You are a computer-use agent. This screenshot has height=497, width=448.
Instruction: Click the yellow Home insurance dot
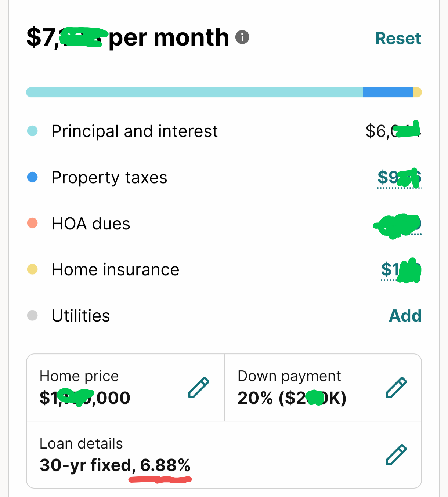coord(32,269)
